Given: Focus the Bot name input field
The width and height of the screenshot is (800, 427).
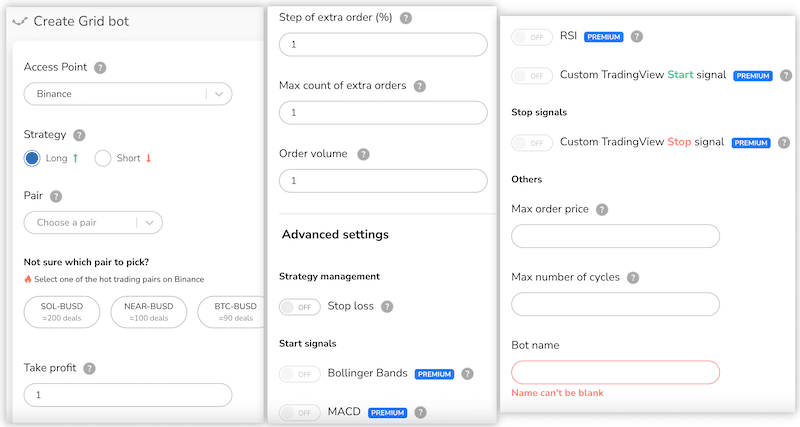Looking at the screenshot, I should [615, 372].
